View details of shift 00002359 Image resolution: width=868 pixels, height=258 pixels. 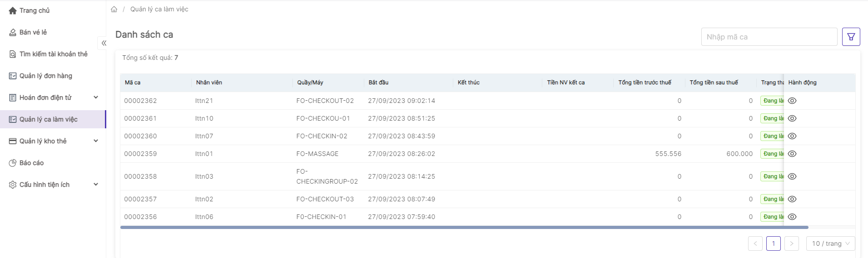coord(792,154)
